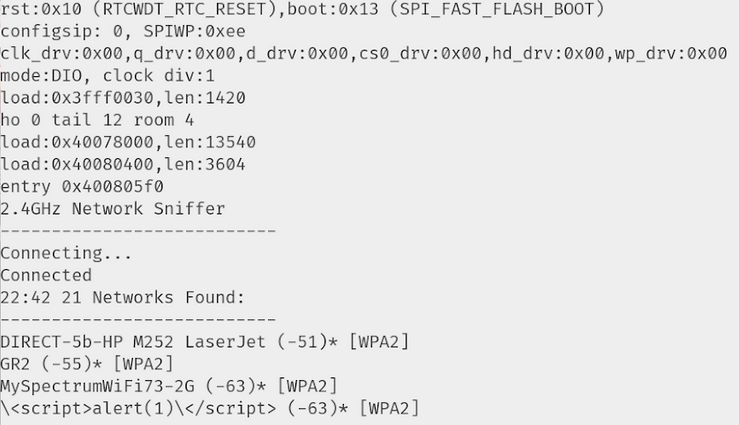Image resolution: width=739 pixels, height=425 pixels.
Task: Click the MySpectrumWiFi73-2G network entry
Action: (x=168, y=386)
